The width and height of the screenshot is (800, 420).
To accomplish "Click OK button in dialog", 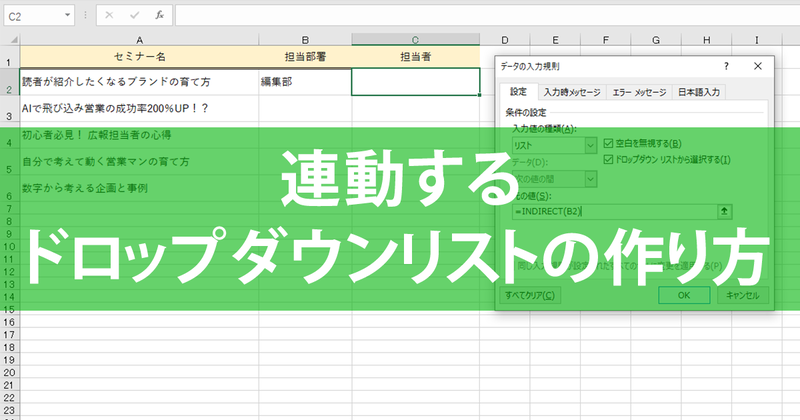I will (684, 295).
